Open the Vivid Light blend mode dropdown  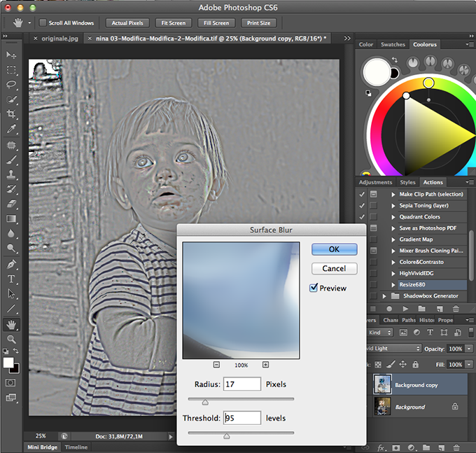pos(394,348)
